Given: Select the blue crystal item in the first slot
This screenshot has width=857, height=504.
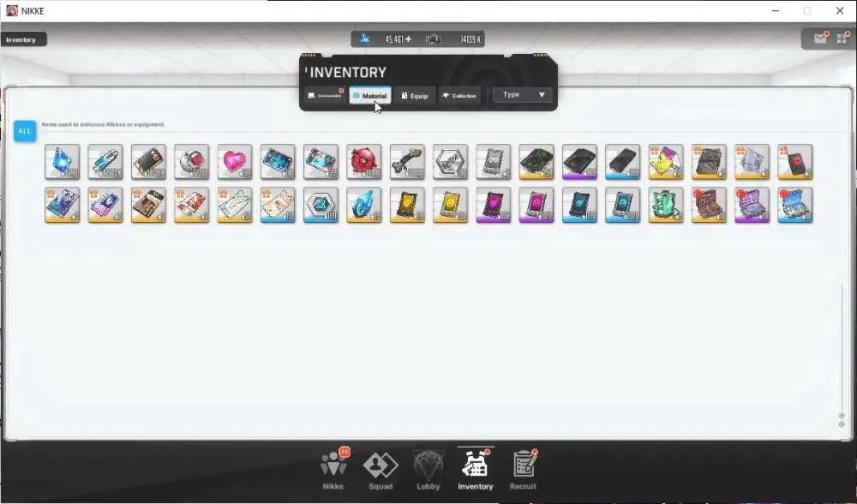Looking at the screenshot, I should point(63,162).
